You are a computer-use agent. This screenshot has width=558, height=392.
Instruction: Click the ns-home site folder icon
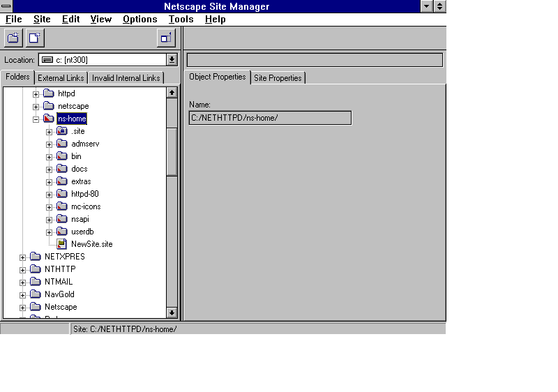click(x=48, y=119)
